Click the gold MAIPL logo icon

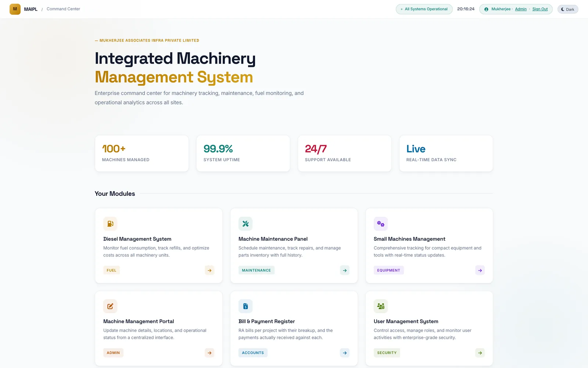click(15, 9)
